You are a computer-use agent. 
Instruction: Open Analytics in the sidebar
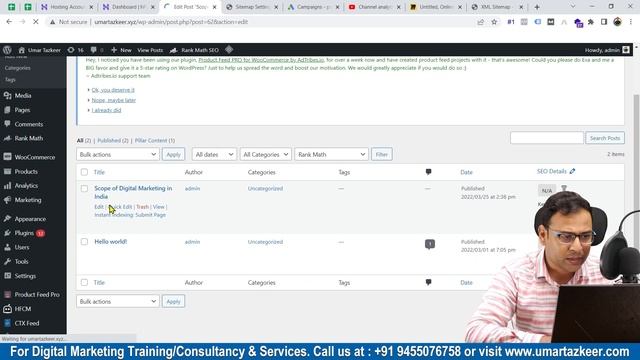pyautogui.click(x=26, y=186)
